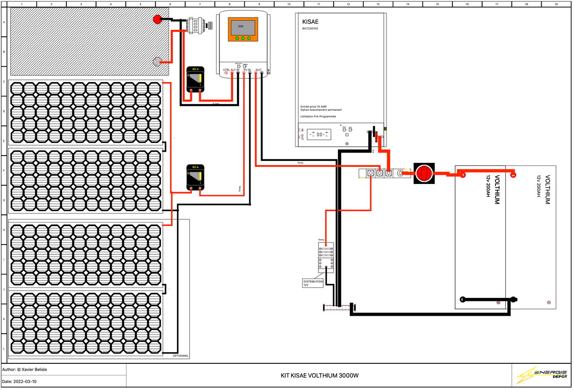This screenshot has width=574, height=392.
Task: Select the negative bus bar at bottom
Action: pos(339,307)
